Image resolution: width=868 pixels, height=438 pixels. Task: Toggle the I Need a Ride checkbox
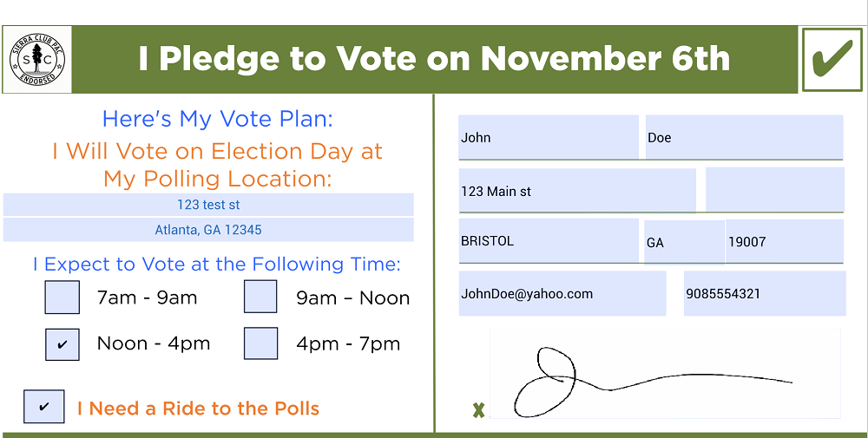[x=43, y=407]
